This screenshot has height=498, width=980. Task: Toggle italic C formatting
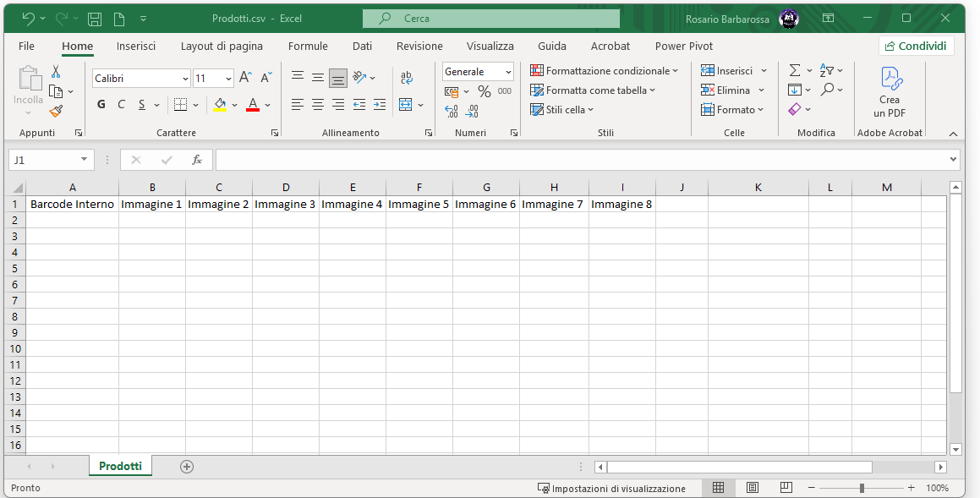pyautogui.click(x=121, y=104)
